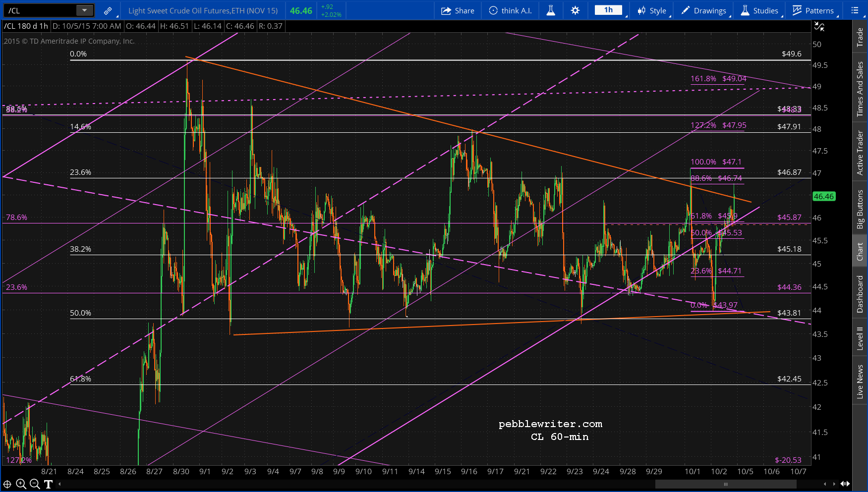The image size is (868, 492).
Task: Switch to the Active Trader side tab
Action: pos(860,153)
